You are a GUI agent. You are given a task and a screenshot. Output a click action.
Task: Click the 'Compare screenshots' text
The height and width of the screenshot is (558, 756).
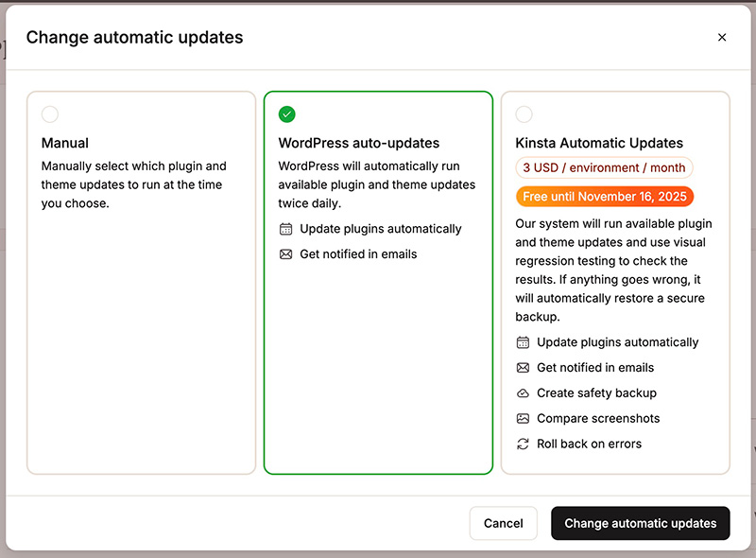598,418
